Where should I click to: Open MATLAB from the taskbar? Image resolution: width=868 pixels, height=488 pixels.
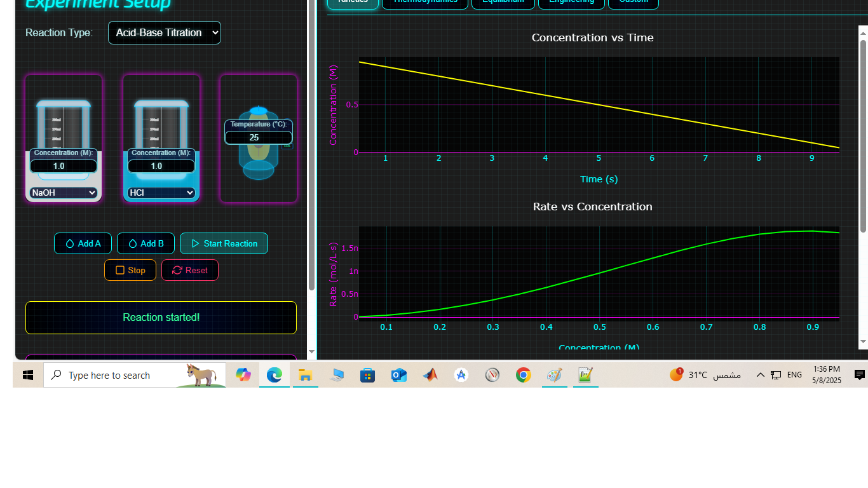pos(430,375)
